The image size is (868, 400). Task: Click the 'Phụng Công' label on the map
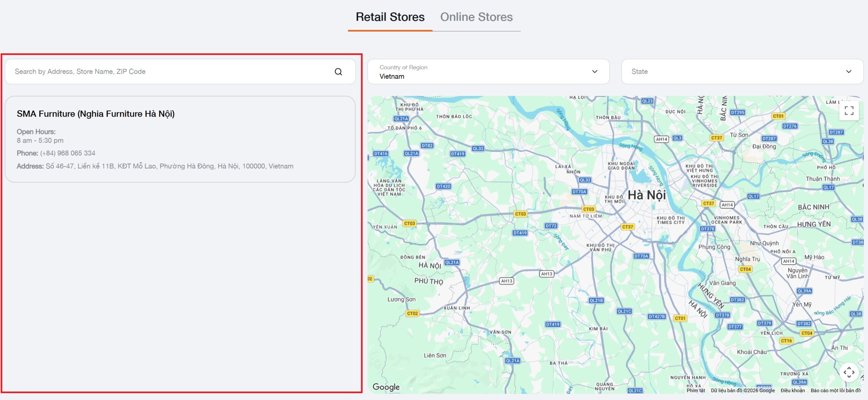[714, 247]
